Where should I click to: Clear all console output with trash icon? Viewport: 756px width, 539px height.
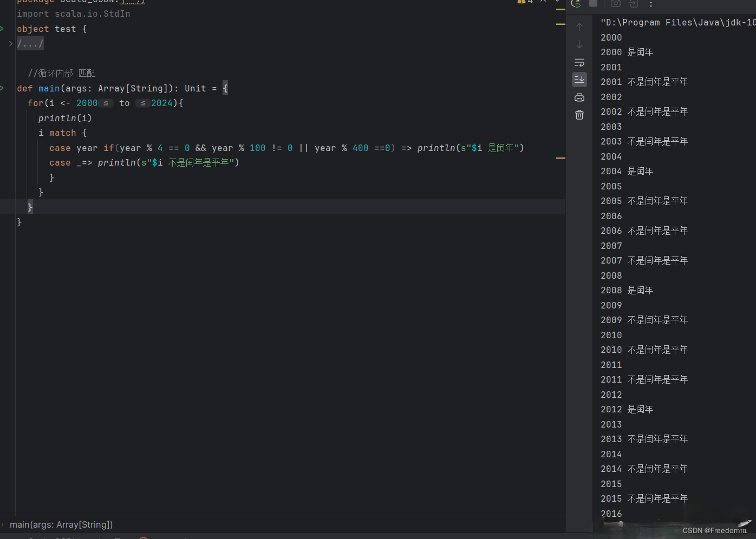click(x=579, y=115)
